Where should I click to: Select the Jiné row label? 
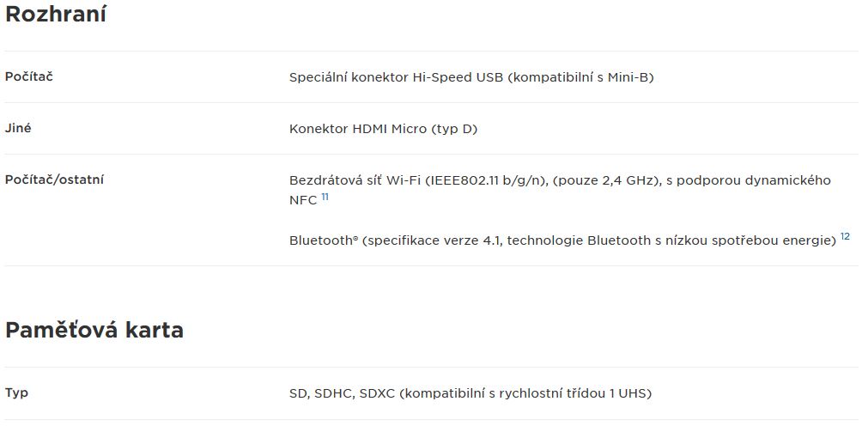18,128
